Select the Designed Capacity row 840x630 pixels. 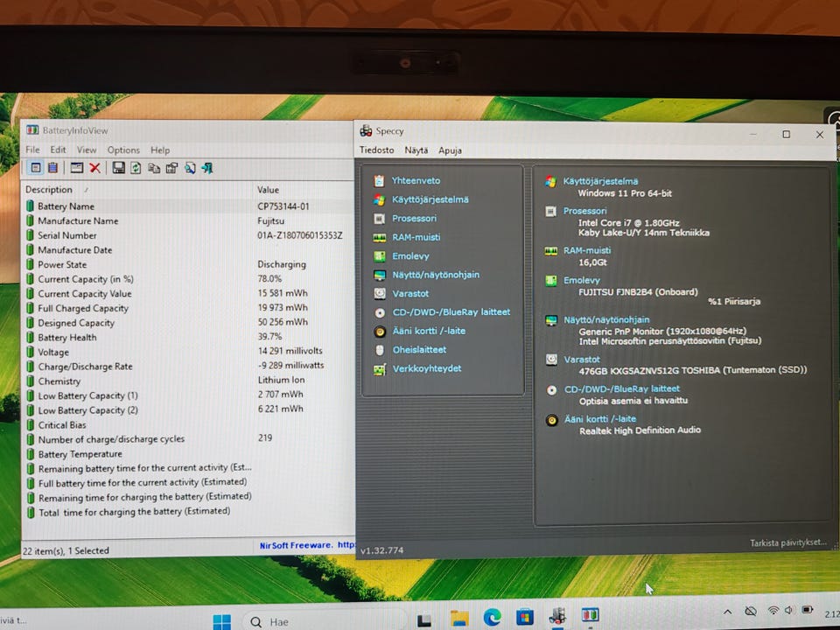189,323
